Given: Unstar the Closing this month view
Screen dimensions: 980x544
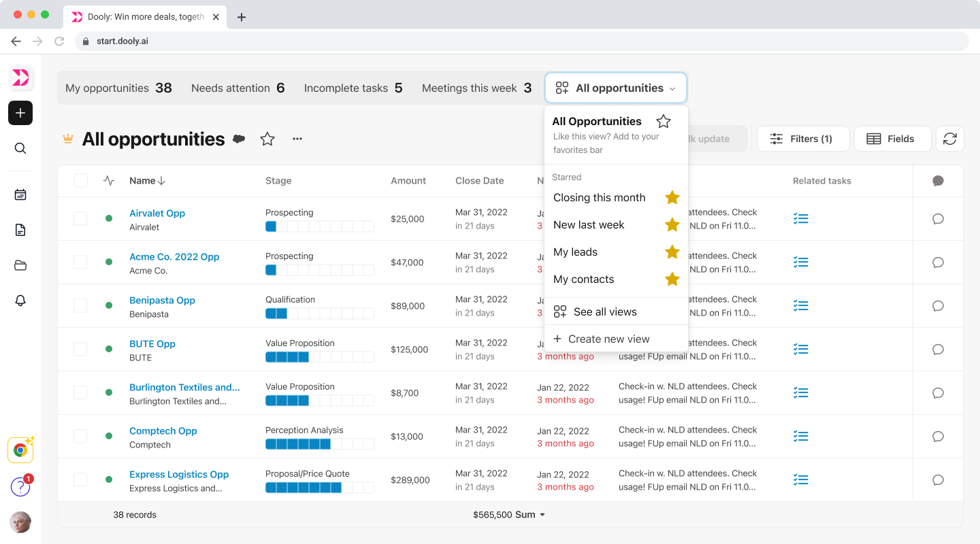Looking at the screenshot, I should (x=672, y=198).
